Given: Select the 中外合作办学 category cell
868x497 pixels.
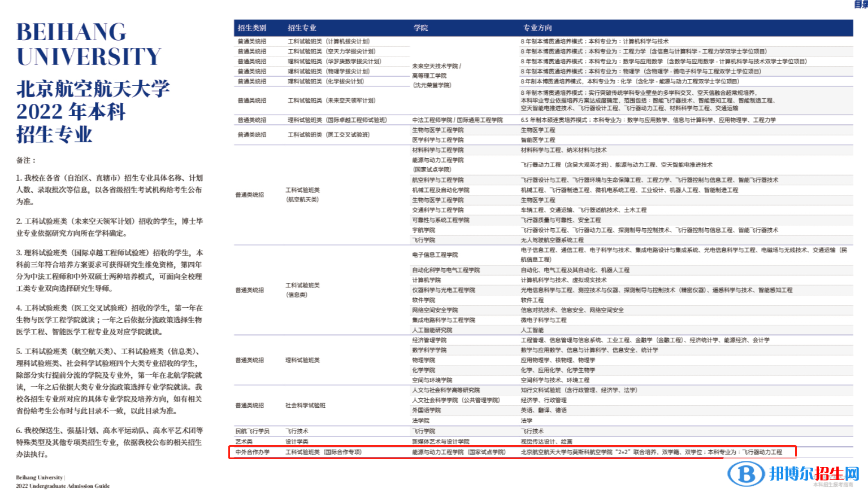Looking at the screenshot, I should point(252,452).
